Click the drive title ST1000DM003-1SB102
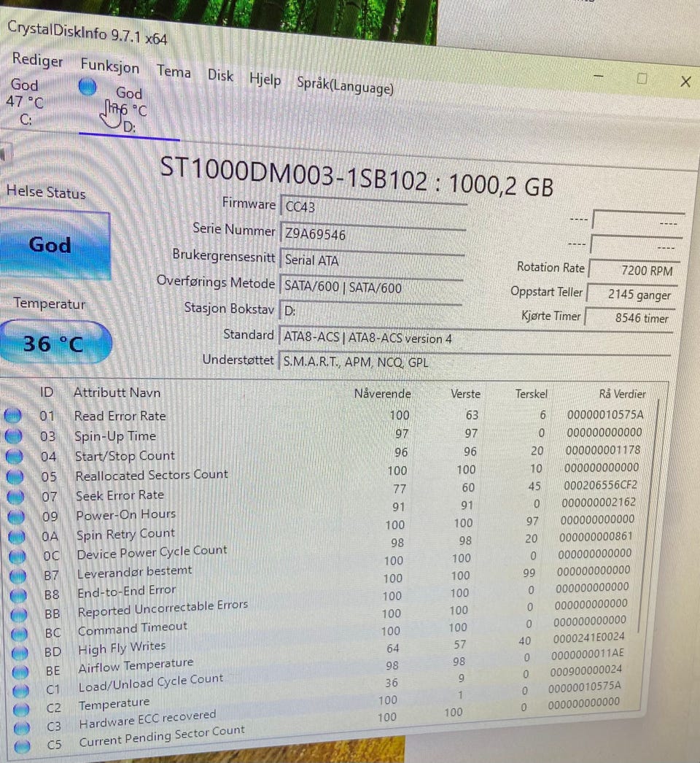 click(x=294, y=174)
